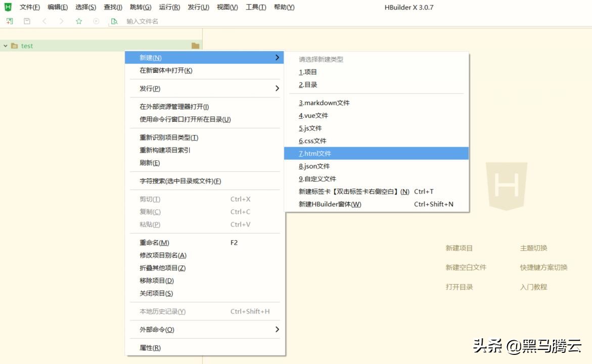Expand the 外部命令(O) submenu
The width and height of the screenshot is (592, 364).
click(205, 330)
